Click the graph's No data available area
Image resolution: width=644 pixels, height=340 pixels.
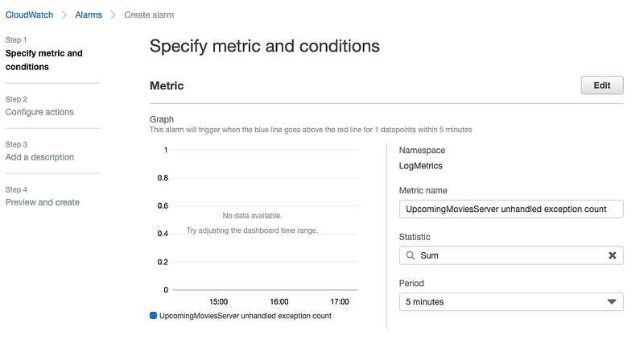pyautogui.click(x=252, y=216)
